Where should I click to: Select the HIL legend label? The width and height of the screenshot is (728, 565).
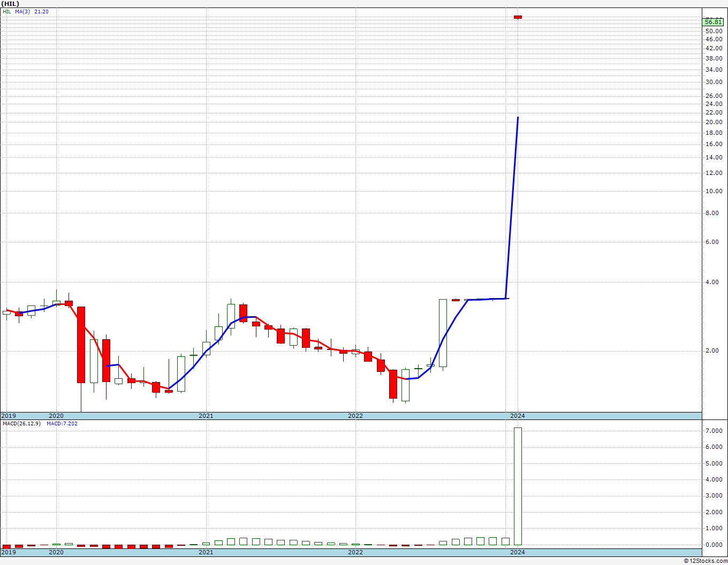(7, 11)
